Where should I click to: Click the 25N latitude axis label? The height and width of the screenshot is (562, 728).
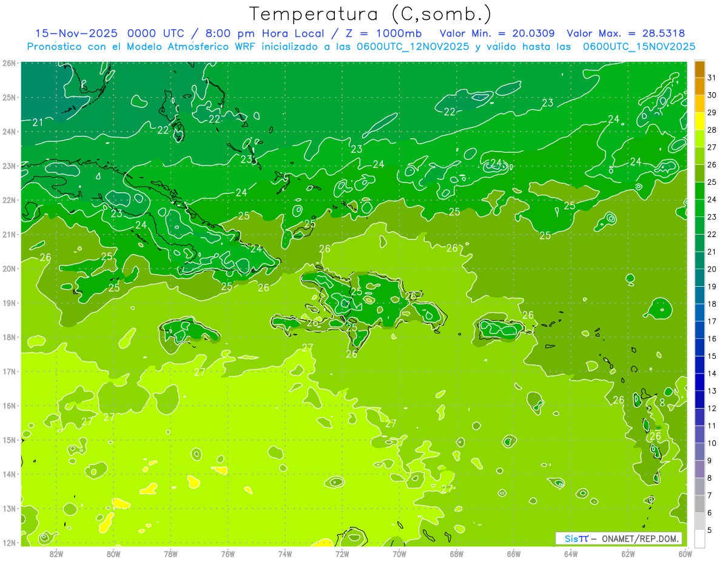pos(9,97)
